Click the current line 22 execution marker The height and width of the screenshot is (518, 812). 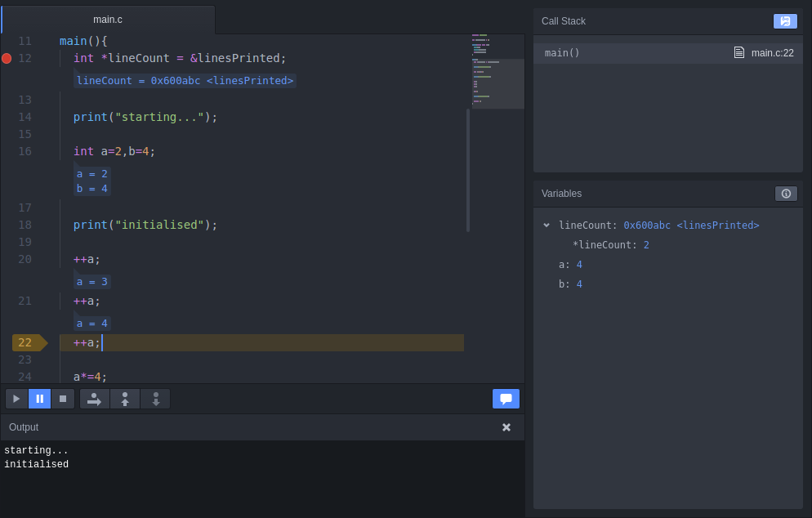29,343
